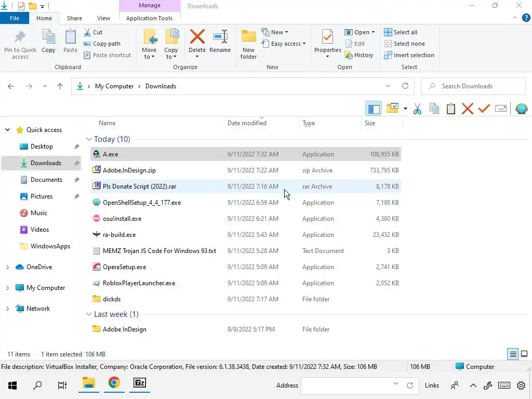Screen dimensions: 532x399
Task: Open the ribbon Open dropdown
Action: [360, 32]
